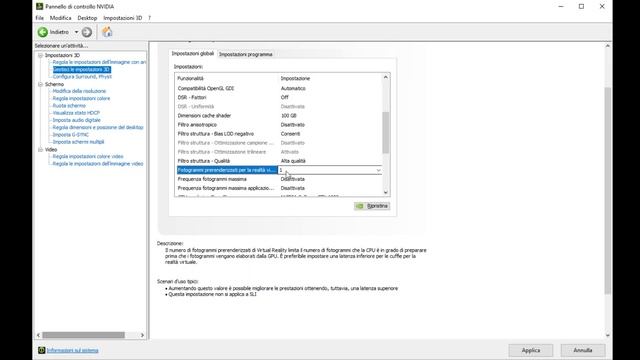Screen dimensions: 640x360
Task: Click the Annulla button
Action: click(582, 350)
